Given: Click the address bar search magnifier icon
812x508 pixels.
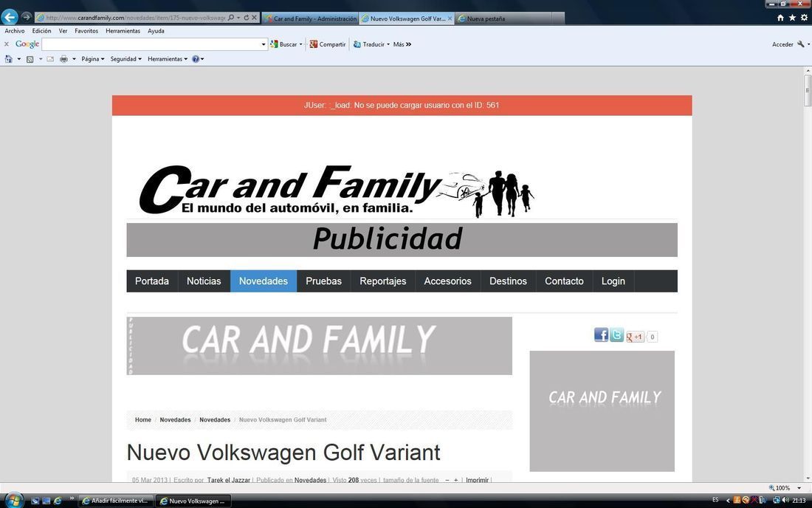Looking at the screenshot, I should (231, 18).
